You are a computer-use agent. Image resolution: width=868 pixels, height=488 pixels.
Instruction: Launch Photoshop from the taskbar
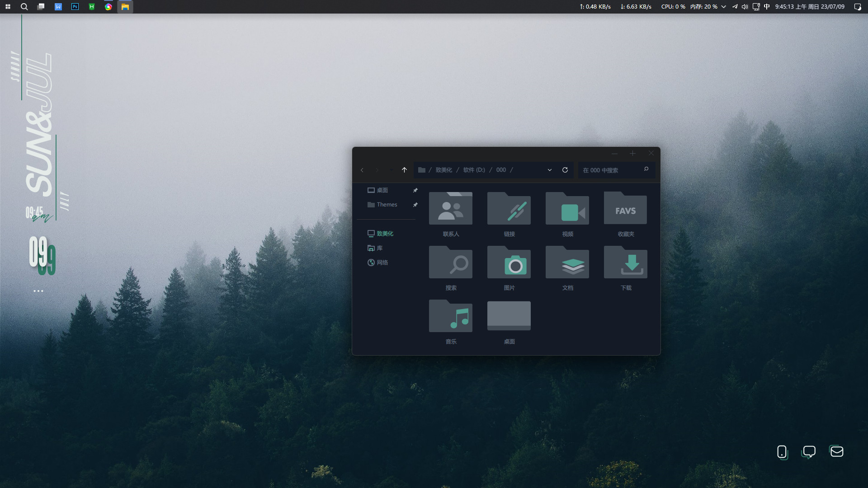[75, 7]
